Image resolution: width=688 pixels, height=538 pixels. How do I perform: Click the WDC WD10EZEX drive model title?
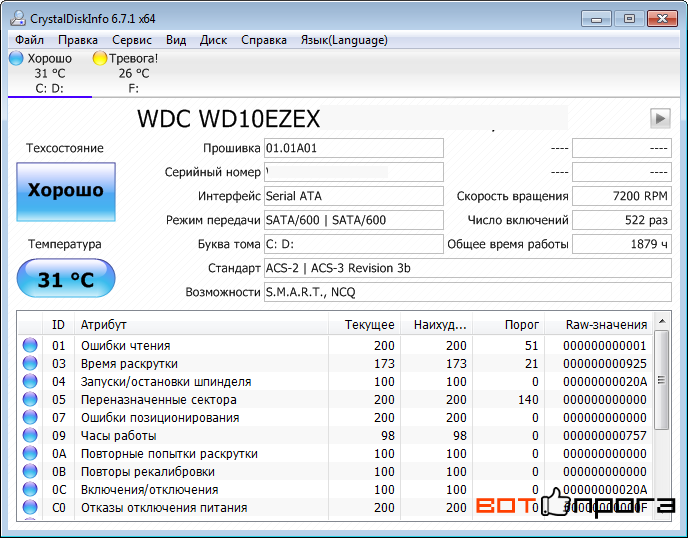tap(229, 118)
